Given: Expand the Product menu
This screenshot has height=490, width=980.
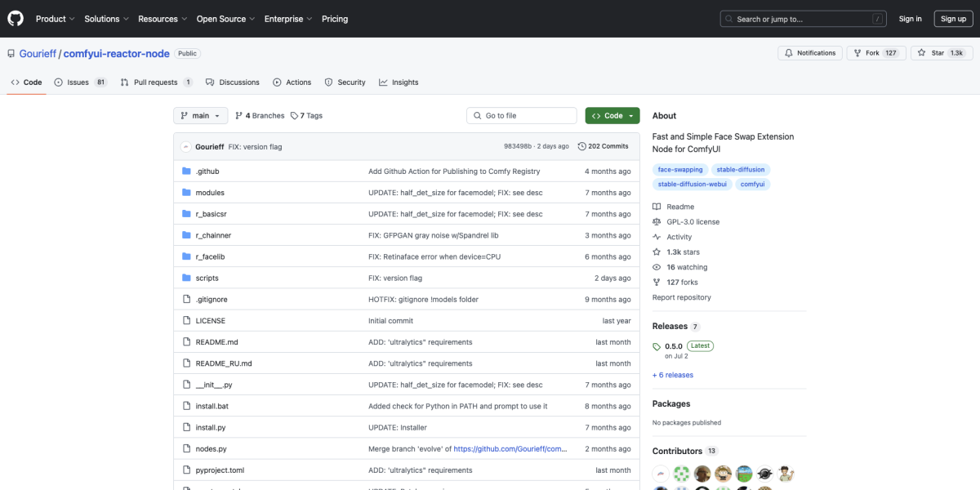Looking at the screenshot, I should (55, 19).
